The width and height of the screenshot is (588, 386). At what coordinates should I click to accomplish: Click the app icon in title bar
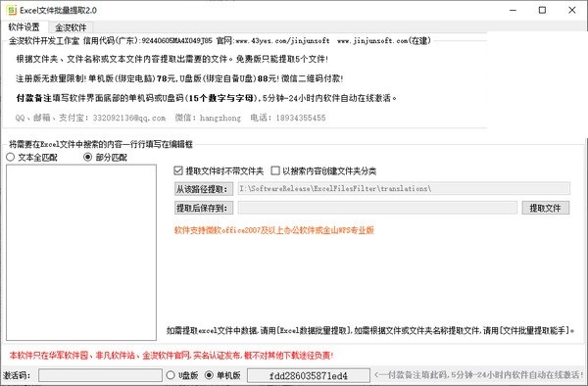tap(12, 10)
